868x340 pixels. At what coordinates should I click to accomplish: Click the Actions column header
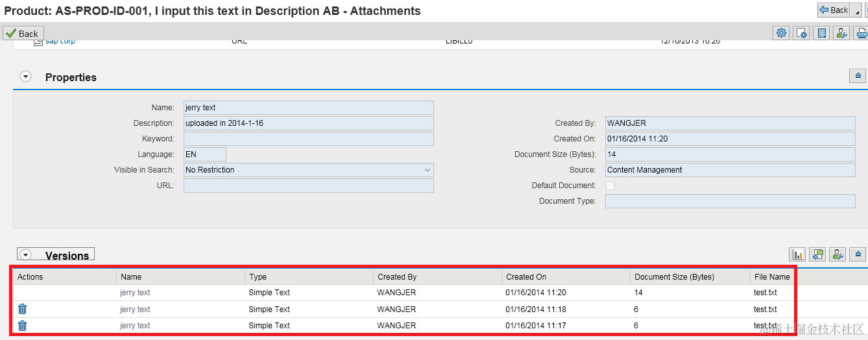pyautogui.click(x=65, y=277)
